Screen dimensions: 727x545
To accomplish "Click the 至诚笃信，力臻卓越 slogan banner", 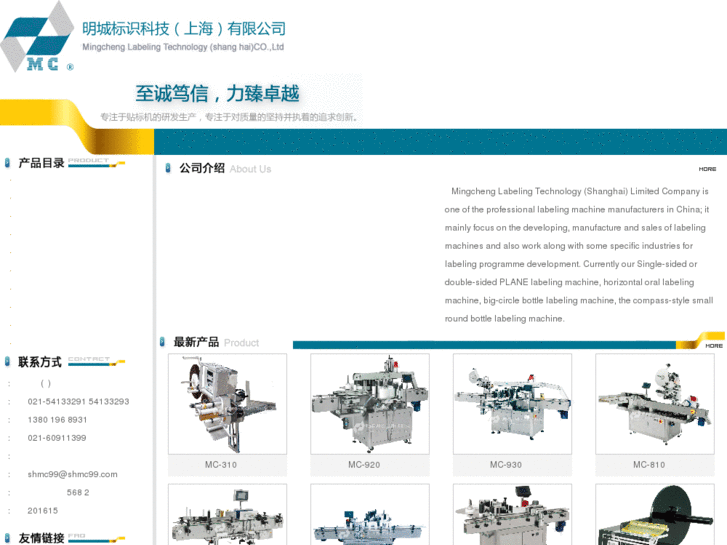I will [217, 93].
